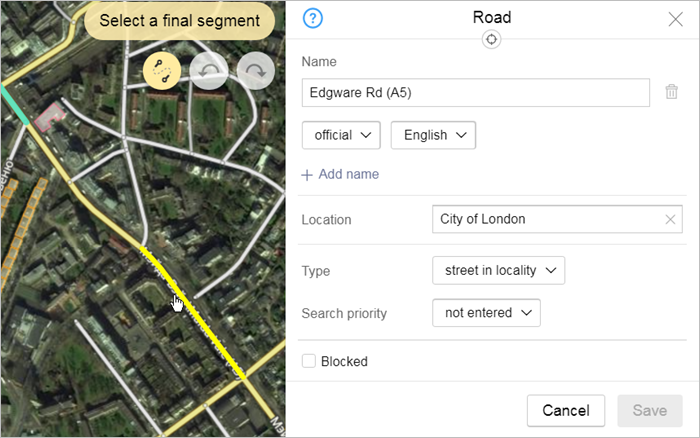Expand the Search priority dropdown

tap(486, 313)
